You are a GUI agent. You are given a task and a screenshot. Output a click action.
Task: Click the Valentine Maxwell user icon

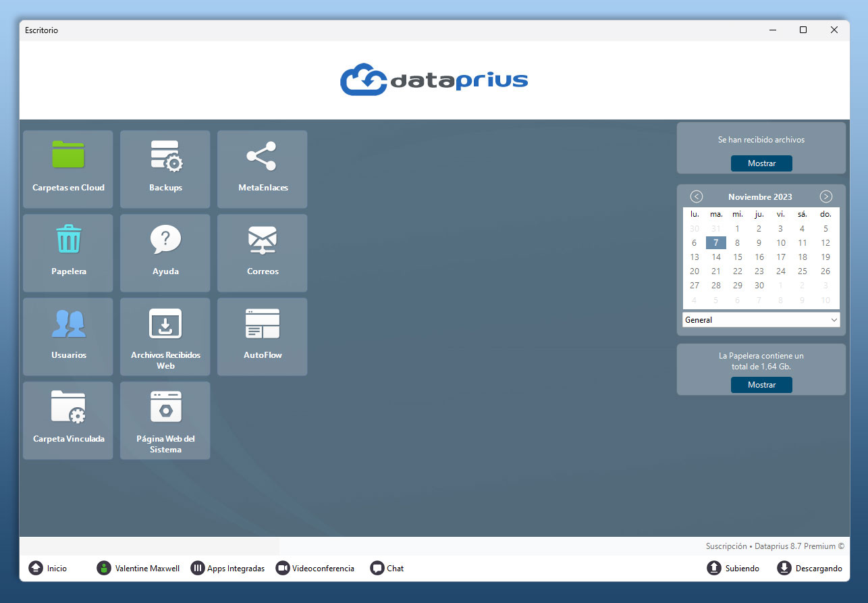click(103, 569)
